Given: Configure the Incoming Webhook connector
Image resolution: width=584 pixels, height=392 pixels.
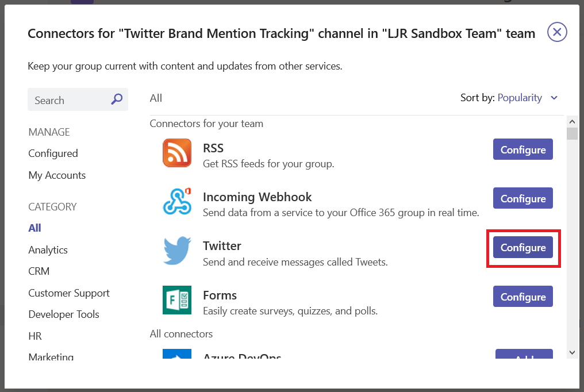Looking at the screenshot, I should [x=523, y=198].
